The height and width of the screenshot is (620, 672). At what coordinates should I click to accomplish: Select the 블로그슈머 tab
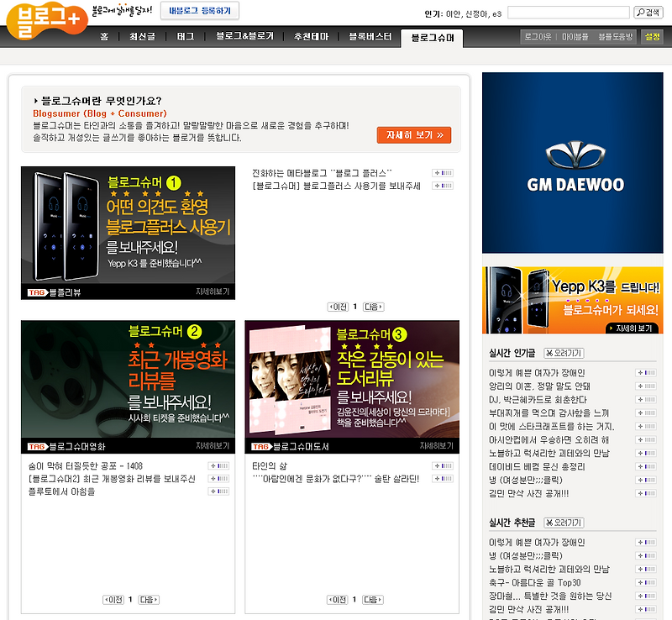(x=432, y=38)
